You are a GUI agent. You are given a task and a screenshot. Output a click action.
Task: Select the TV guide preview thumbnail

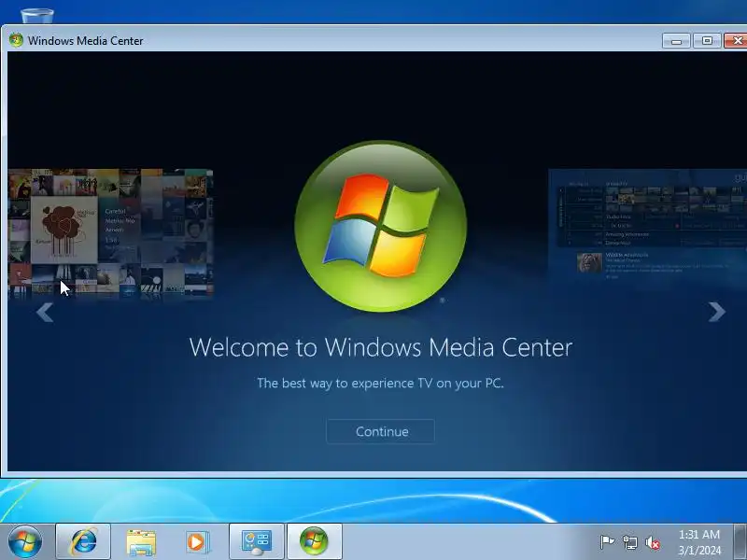647,227
